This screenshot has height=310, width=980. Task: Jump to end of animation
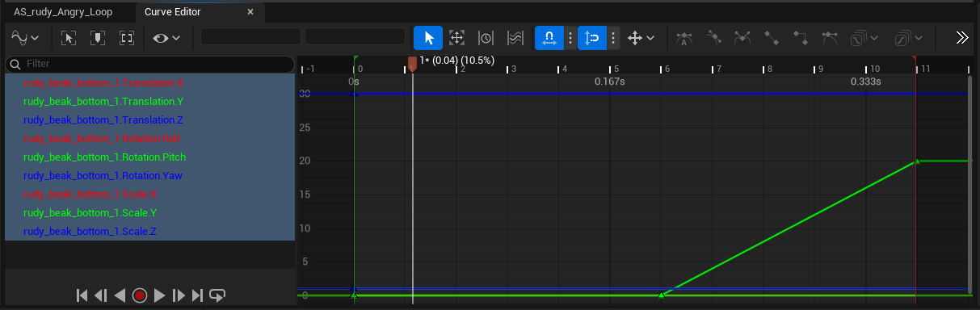click(x=198, y=295)
